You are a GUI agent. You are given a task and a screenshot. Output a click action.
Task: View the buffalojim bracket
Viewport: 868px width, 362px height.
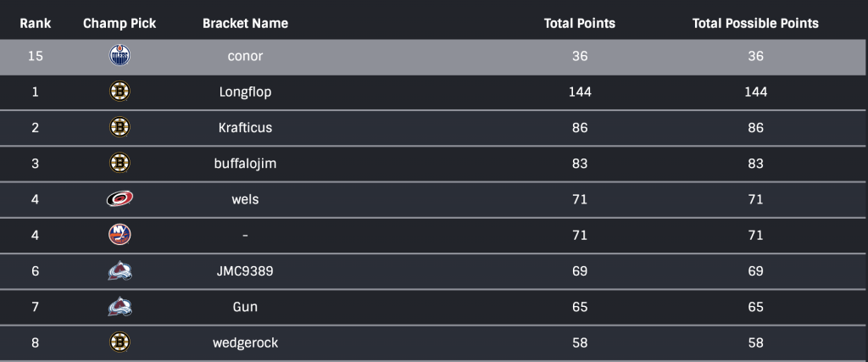coord(245,164)
